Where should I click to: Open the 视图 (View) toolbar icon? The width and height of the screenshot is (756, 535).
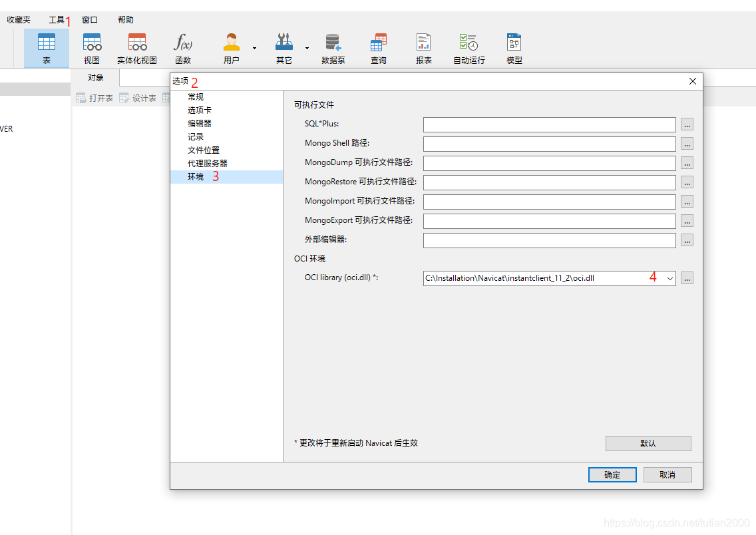point(92,48)
